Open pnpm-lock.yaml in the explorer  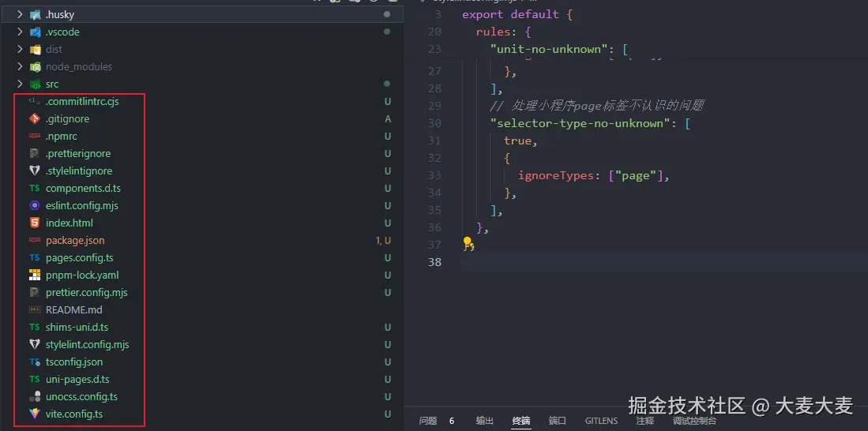pyautogui.click(x=82, y=275)
